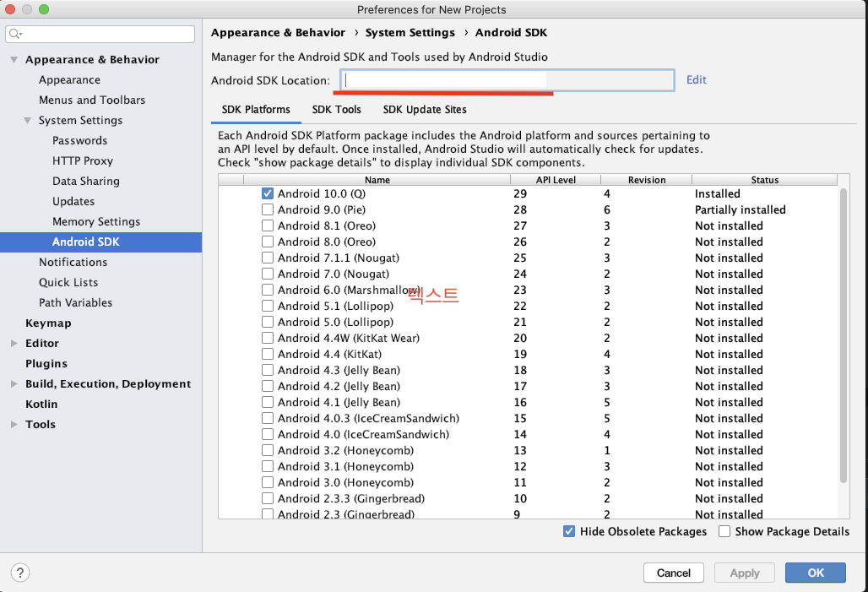The height and width of the screenshot is (592, 868).
Task: Collapse System Settings tree arrow
Action: click(27, 120)
